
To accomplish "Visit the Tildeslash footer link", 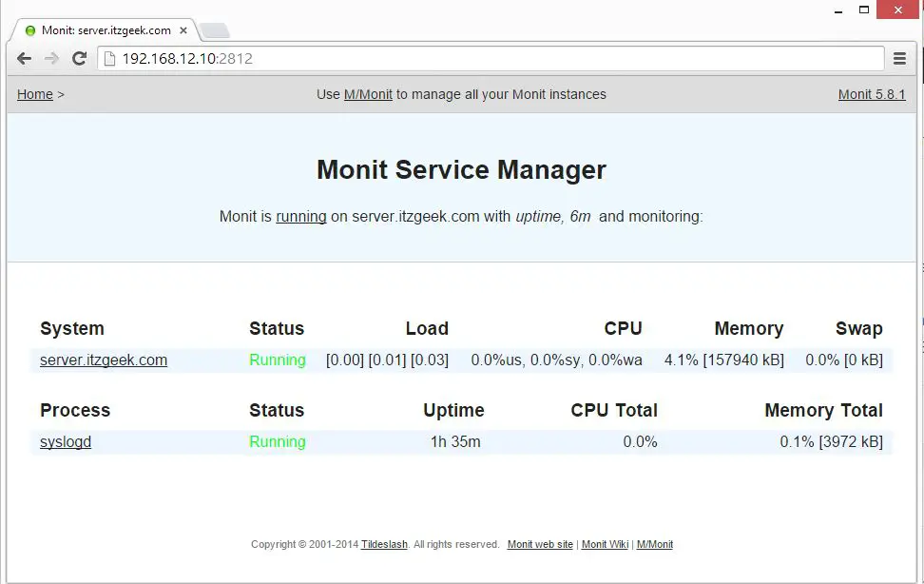I will [384, 544].
